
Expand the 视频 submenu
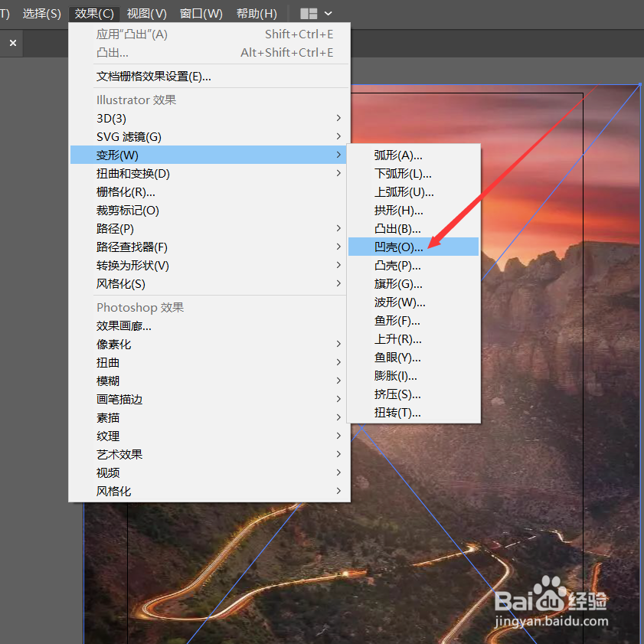[210, 472]
